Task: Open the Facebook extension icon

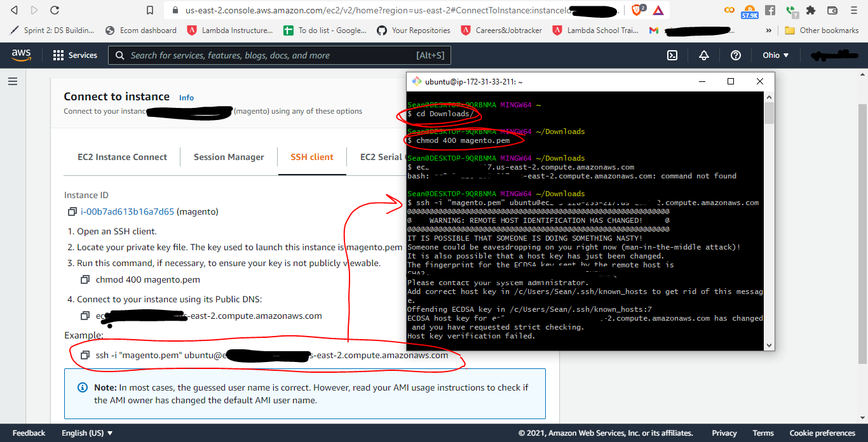Action: [x=770, y=10]
